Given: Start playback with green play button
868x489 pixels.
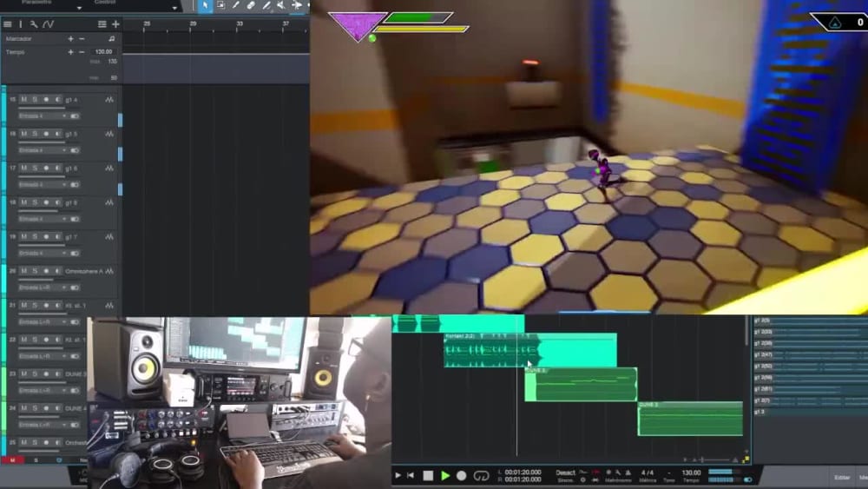Looking at the screenshot, I should coord(445,476).
